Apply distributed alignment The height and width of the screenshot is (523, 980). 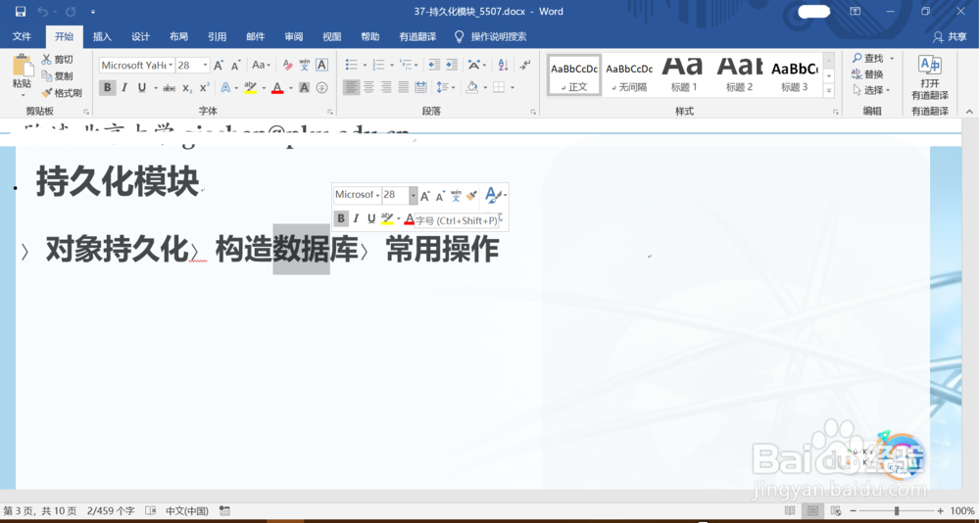(x=420, y=88)
